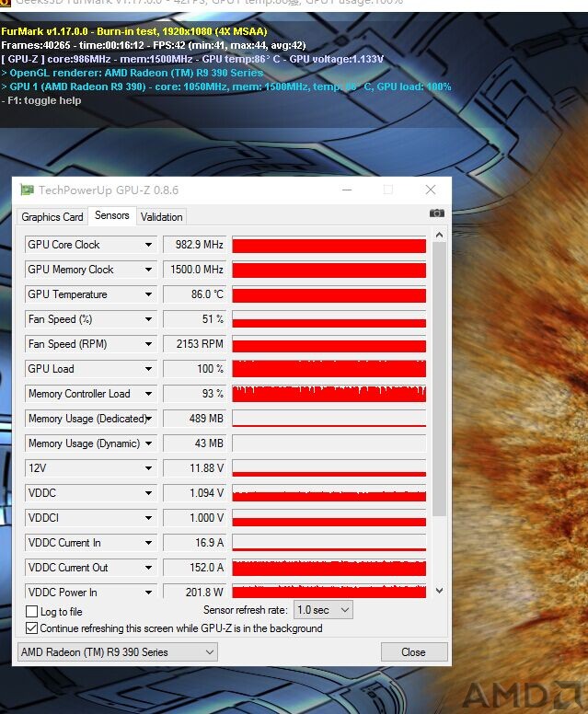Expand GPU Load sensor dropdown
This screenshot has width=588, height=714.
pos(148,369)
